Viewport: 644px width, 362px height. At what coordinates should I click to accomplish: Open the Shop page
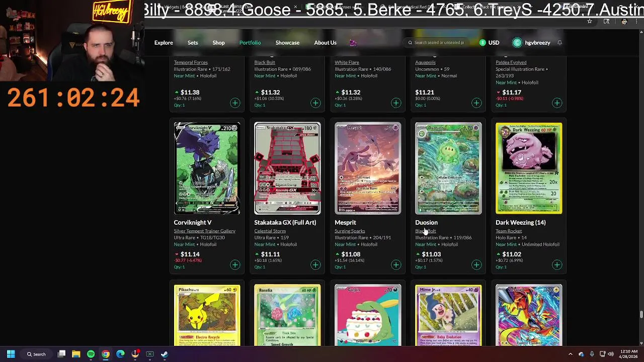pyautogui.click(x=218, y=43)
